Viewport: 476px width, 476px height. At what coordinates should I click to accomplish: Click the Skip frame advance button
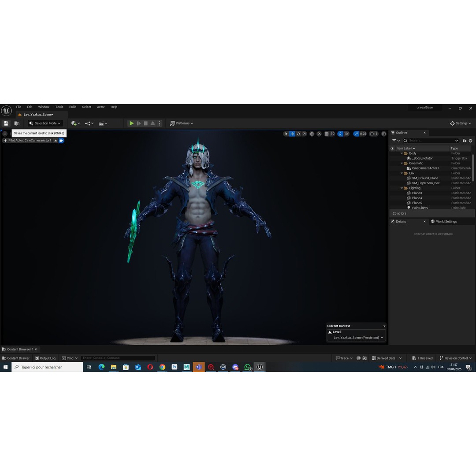(139, 123)
